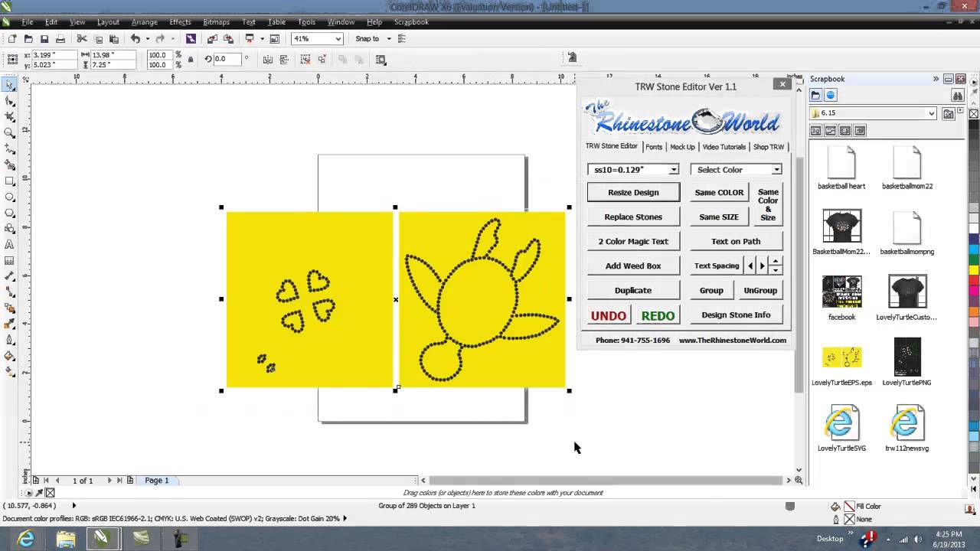
Task: Click the New document icon
Action: [x=12, y=39]
